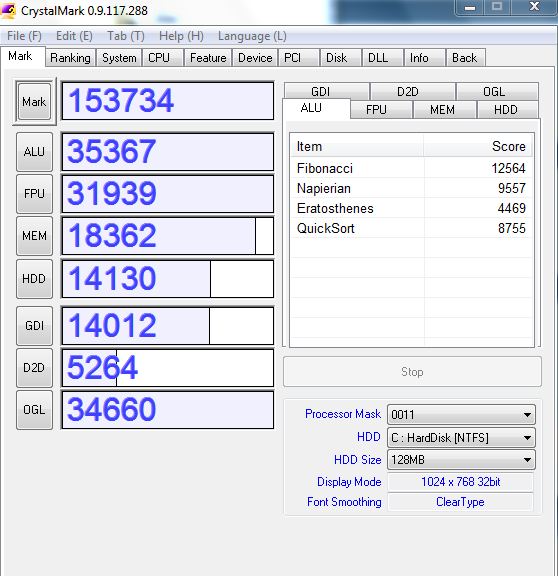Select the Fibonacci score row
The height and width of the screenshot is (576, 558).
[x=411, y=168]
